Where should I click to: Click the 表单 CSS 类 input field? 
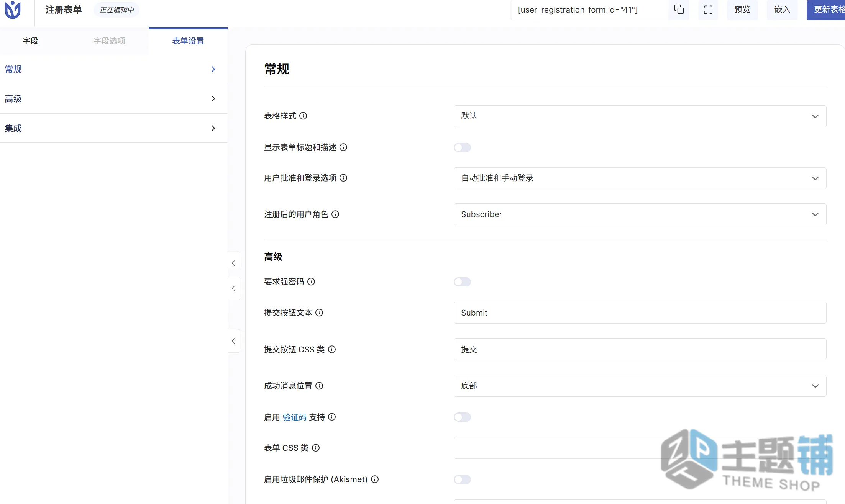tap(640, 448)
